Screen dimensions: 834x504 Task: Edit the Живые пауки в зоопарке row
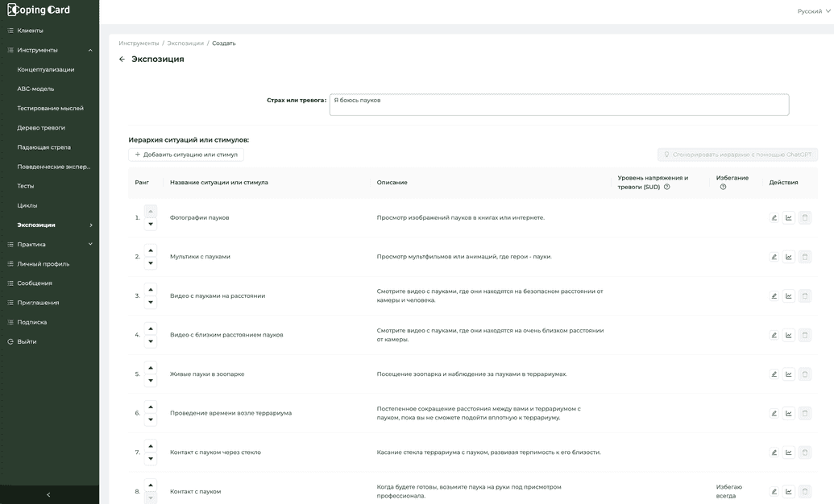click(774, 374)
